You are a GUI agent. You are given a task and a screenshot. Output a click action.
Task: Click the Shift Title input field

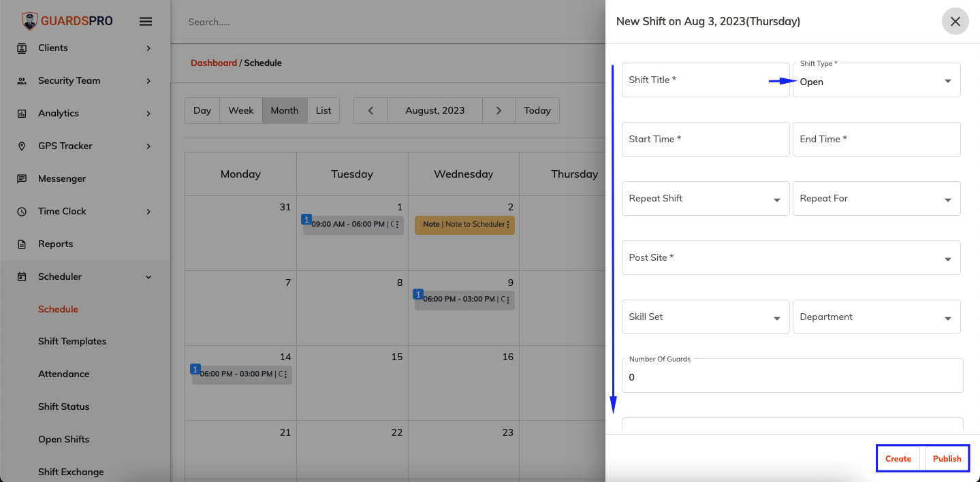(x=705, y=80)
